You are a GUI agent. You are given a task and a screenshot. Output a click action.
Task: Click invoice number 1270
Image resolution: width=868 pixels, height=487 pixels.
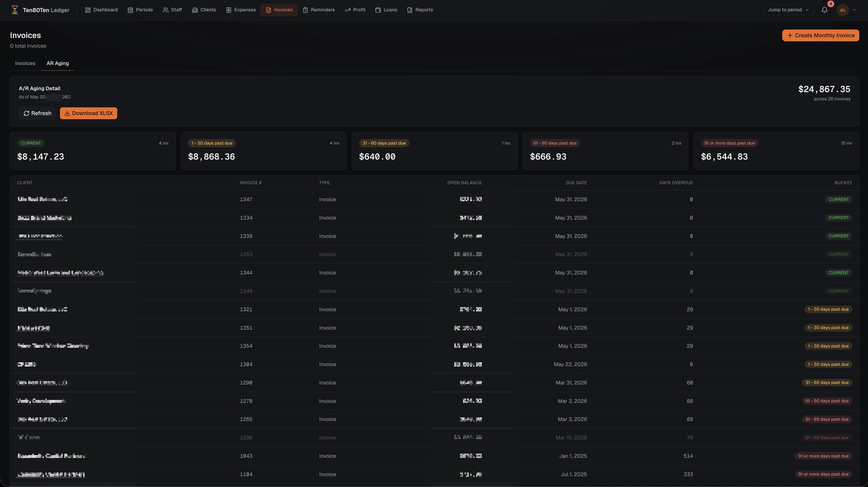point(246,401)
